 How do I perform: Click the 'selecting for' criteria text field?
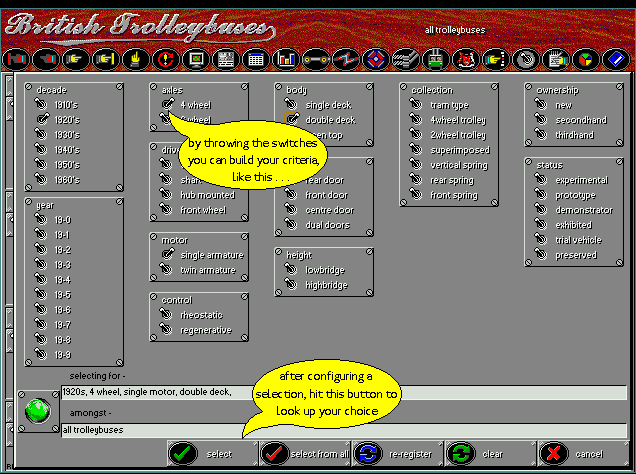(340, 393)
